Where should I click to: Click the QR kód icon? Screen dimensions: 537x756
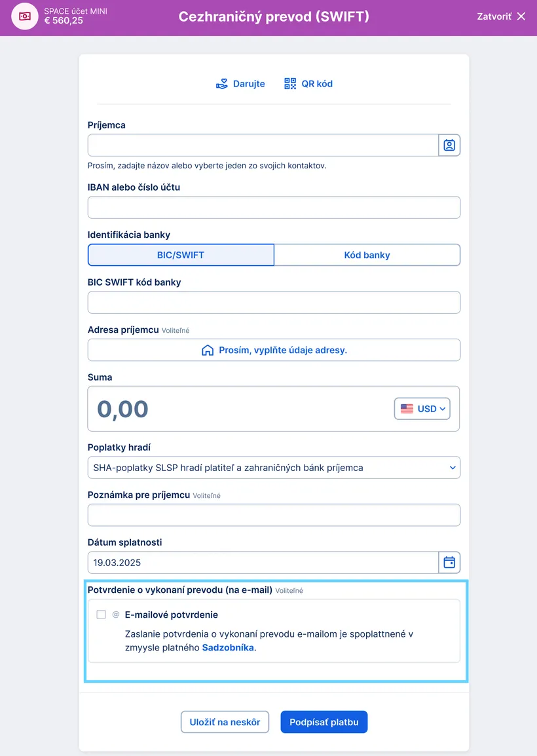(x=290, y=84)
